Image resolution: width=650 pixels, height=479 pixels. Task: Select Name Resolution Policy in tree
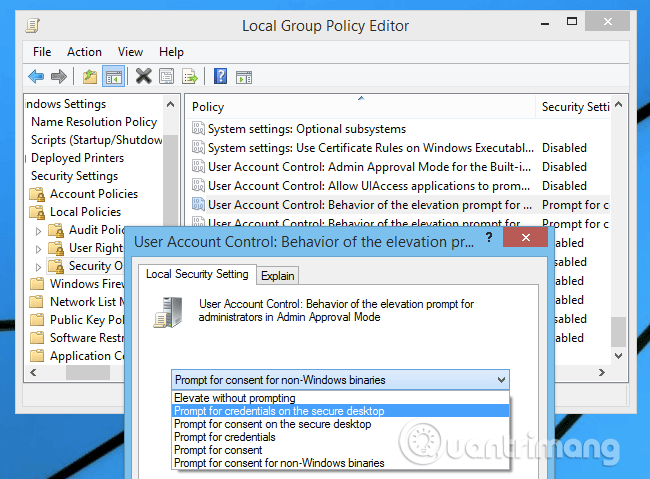click(x=94, y=122)
